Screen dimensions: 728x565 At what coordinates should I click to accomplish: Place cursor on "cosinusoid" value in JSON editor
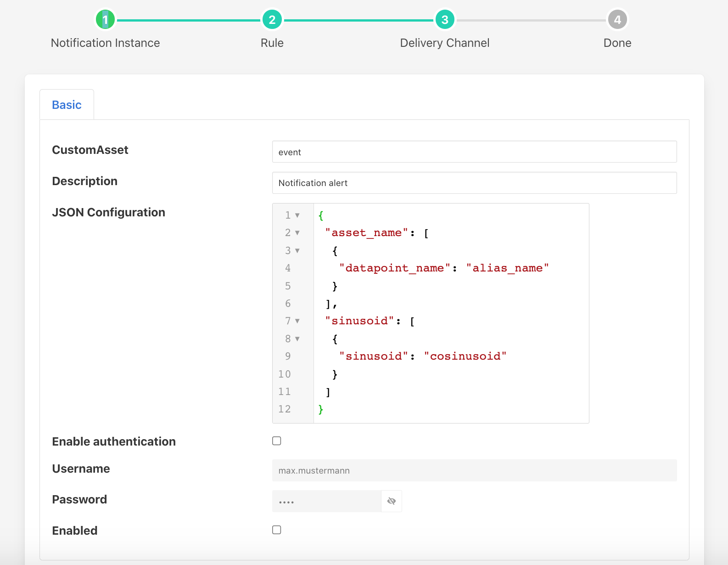(x=465, y=356)
